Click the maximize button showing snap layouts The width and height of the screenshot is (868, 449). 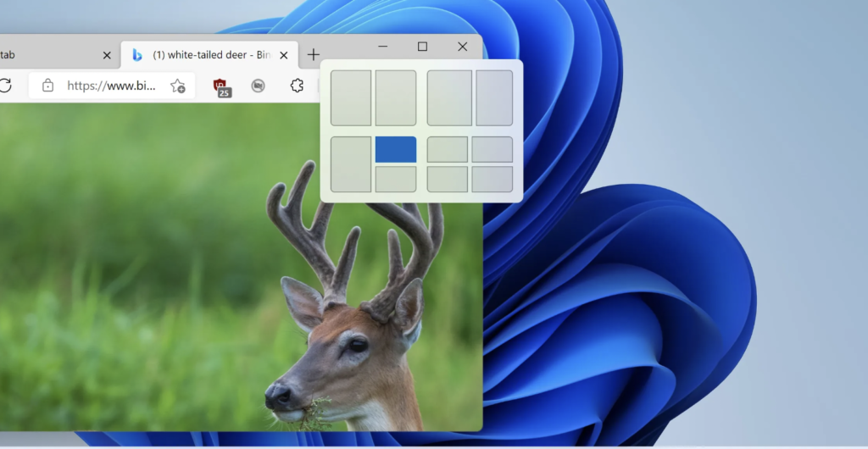[x=422, y=47]
